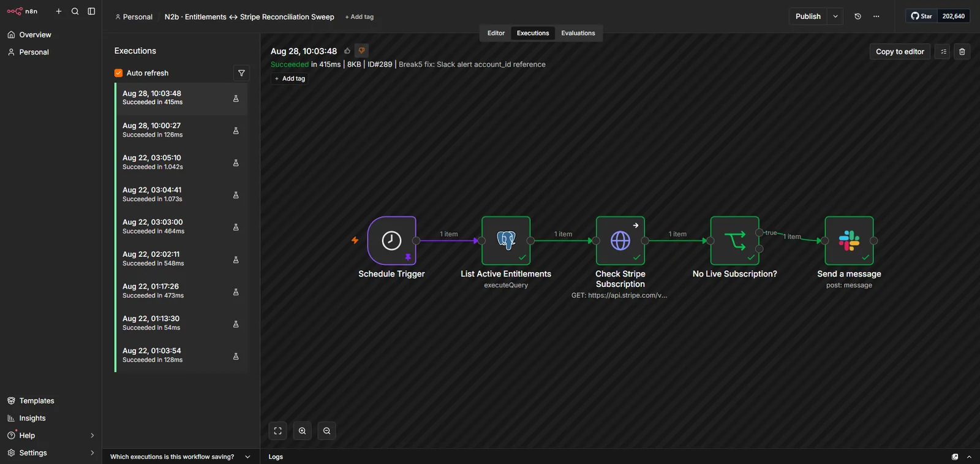Toggle the Auto refresh checkbox

pos(119,73)
